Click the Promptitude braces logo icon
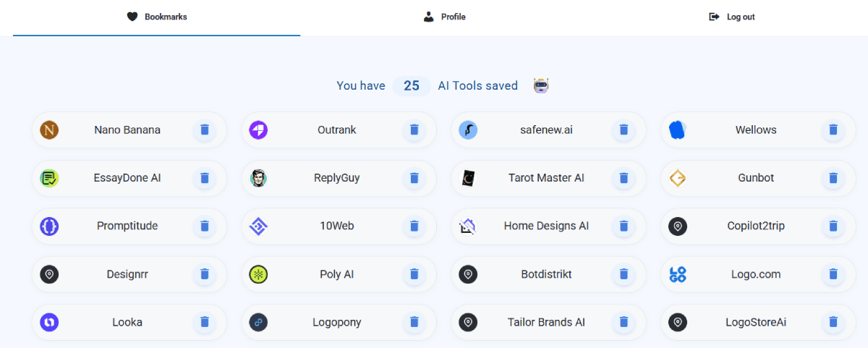Screen dimensions: 868x348 tap(49, 226)
